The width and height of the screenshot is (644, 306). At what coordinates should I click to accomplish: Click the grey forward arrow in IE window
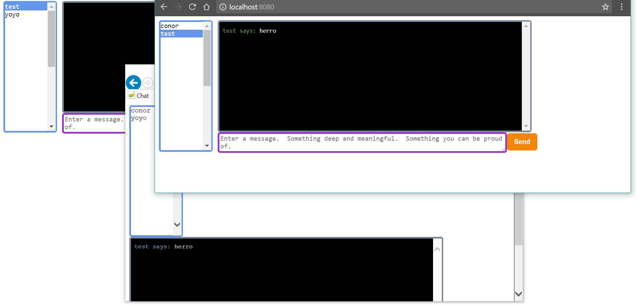click(148, 83)
